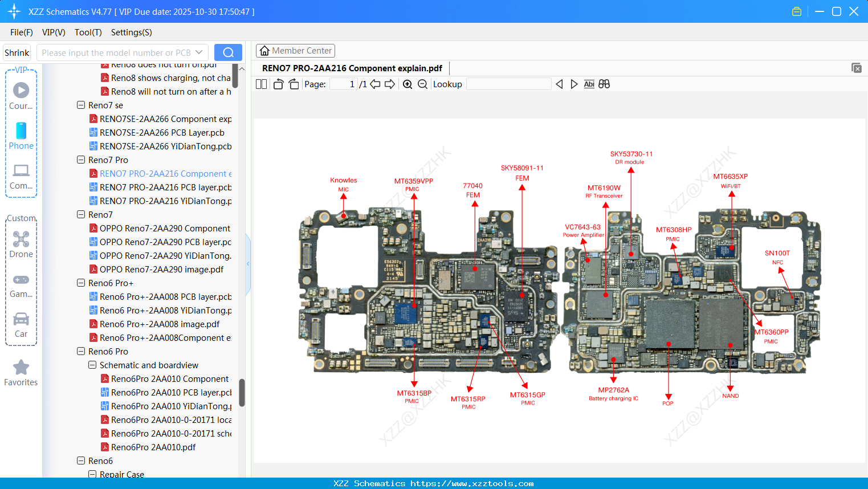This screenshot has width=868, height=489.
Task: Open the Member Center
Action: pyautogui.click(x=295, y=50)
